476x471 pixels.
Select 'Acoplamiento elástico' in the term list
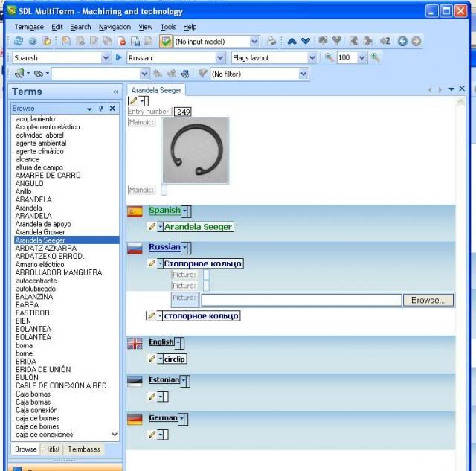click(48, 127)
